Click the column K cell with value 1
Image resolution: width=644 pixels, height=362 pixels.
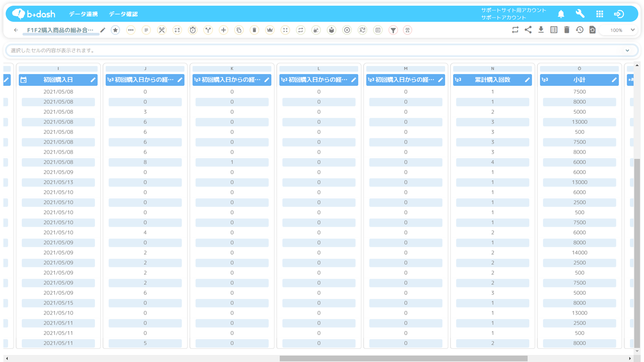[x=232, y=162]
